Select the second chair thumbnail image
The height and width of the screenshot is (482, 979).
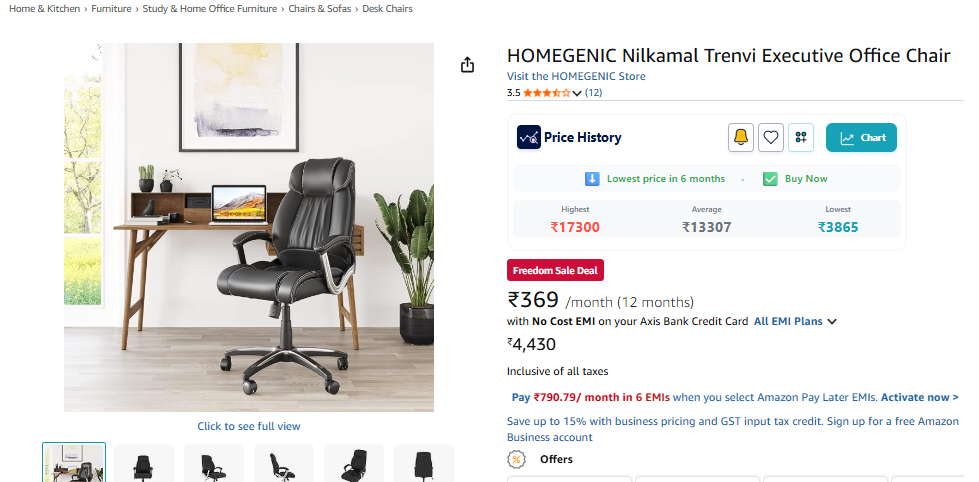[x=144, y=463]
